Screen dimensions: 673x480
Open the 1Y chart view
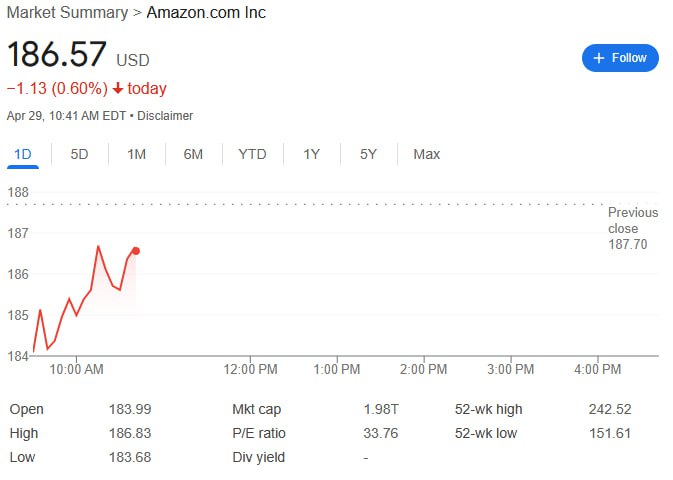(x=311, y=154)
